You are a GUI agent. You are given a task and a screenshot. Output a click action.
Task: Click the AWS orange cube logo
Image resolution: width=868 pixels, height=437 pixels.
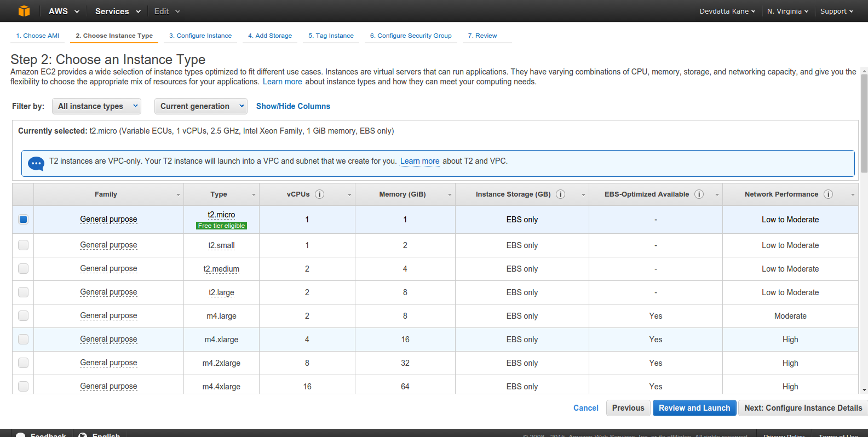[x=24, y=11]
